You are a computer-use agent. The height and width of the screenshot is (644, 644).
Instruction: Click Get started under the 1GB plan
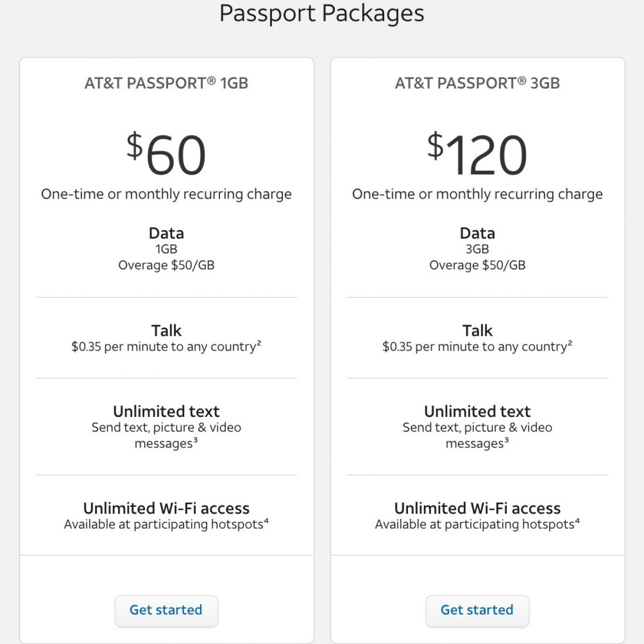166,610
